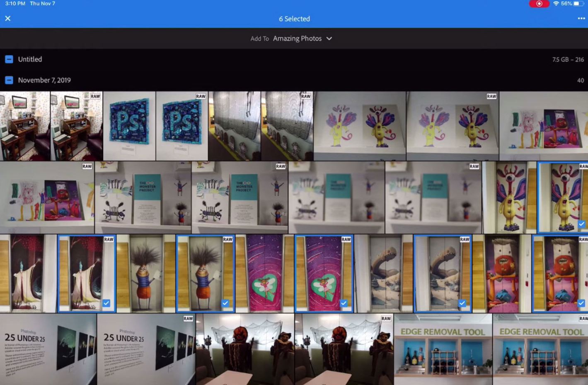
Task: Toggle the Untitled selection checkbox
Action: point(9,59)
